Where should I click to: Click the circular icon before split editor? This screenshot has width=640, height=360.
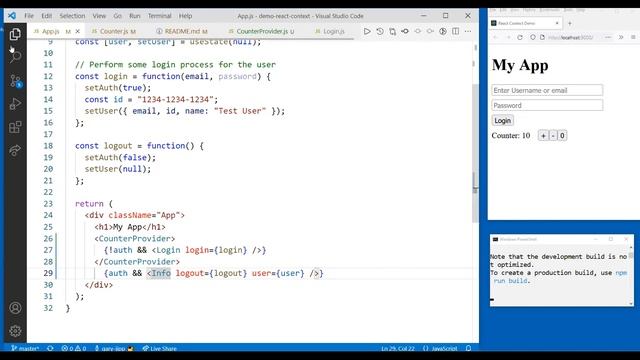(x=443, y=31)
